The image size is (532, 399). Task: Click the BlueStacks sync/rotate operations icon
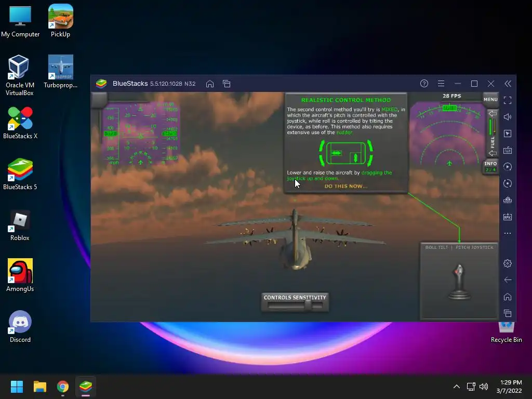pos(508,183)
